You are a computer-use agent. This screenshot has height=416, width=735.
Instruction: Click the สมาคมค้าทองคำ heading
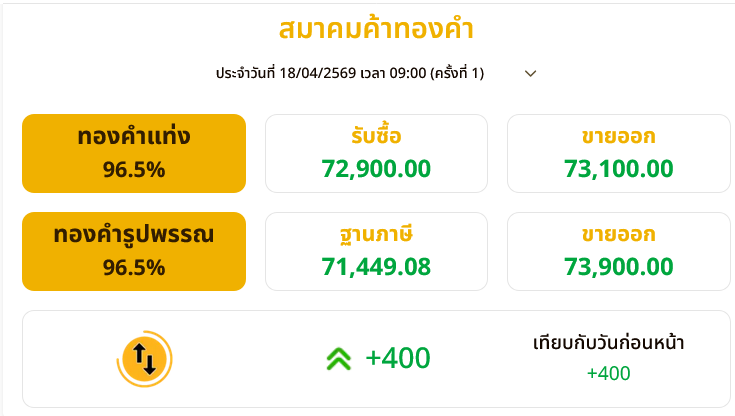click(376, 28)
